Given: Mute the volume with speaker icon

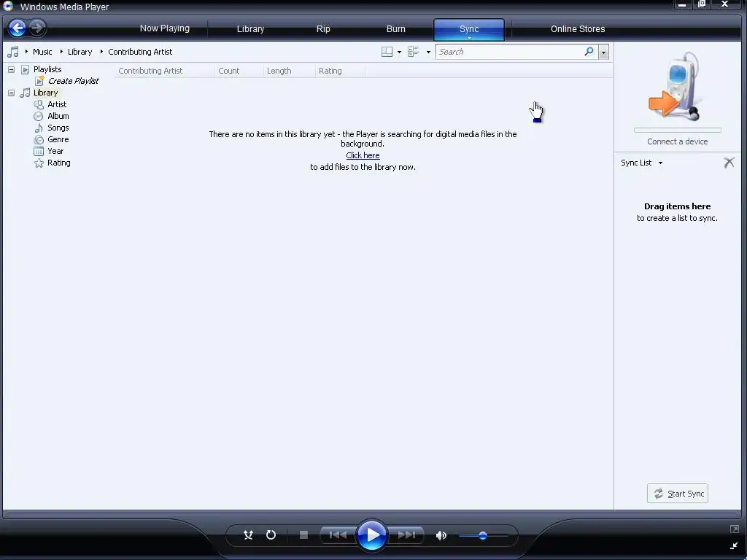Looking at the screenshot, I should [x=441, y=535].
